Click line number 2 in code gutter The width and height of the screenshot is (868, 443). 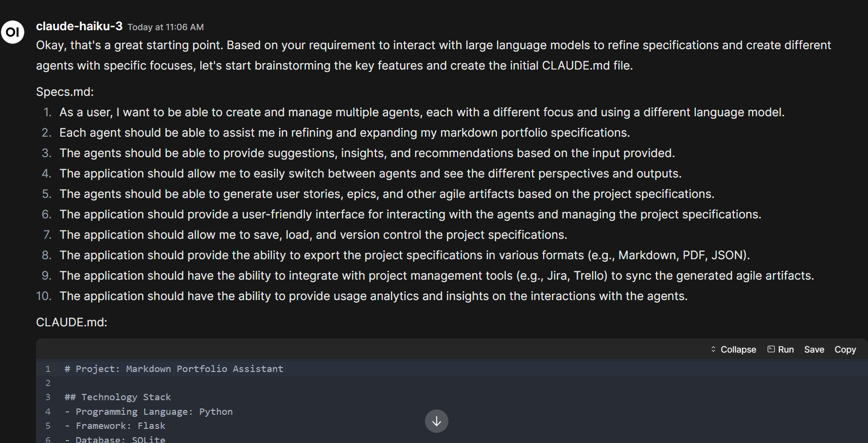(48, 383)
